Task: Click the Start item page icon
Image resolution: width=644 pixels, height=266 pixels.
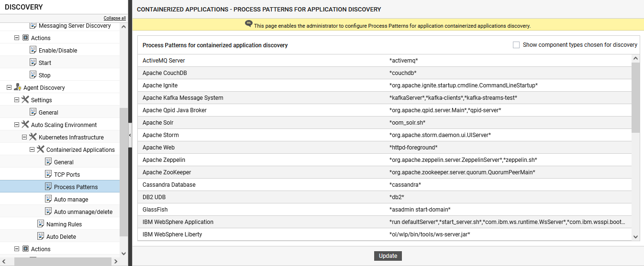Action: click(x=33, y=63)
